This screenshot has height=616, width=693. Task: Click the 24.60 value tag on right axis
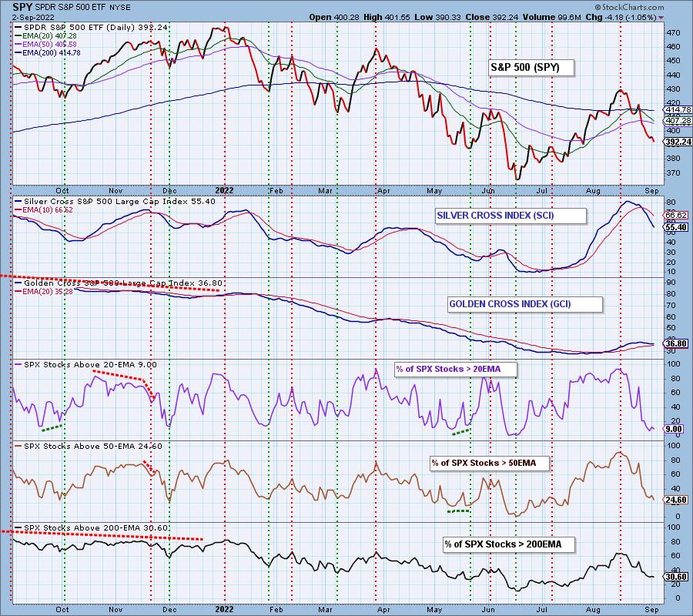(678, 500)
